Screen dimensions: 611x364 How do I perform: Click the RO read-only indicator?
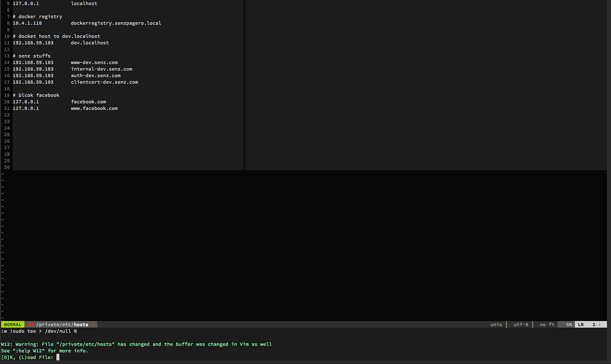[x=31, y=324]
